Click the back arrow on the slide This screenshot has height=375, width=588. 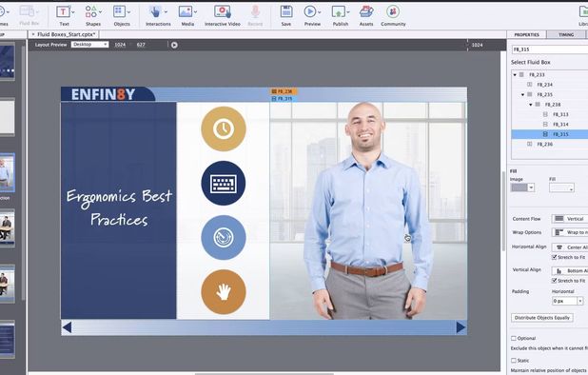[68, 327]
